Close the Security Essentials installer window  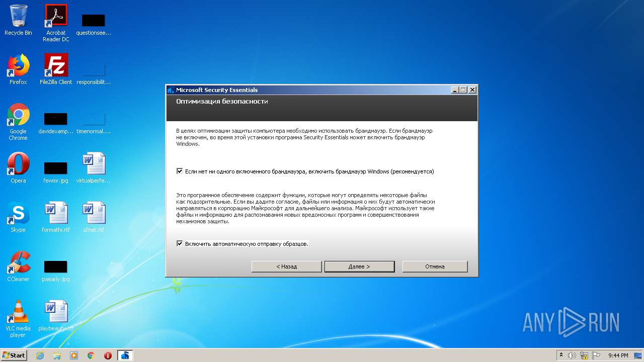coord(472,90)
